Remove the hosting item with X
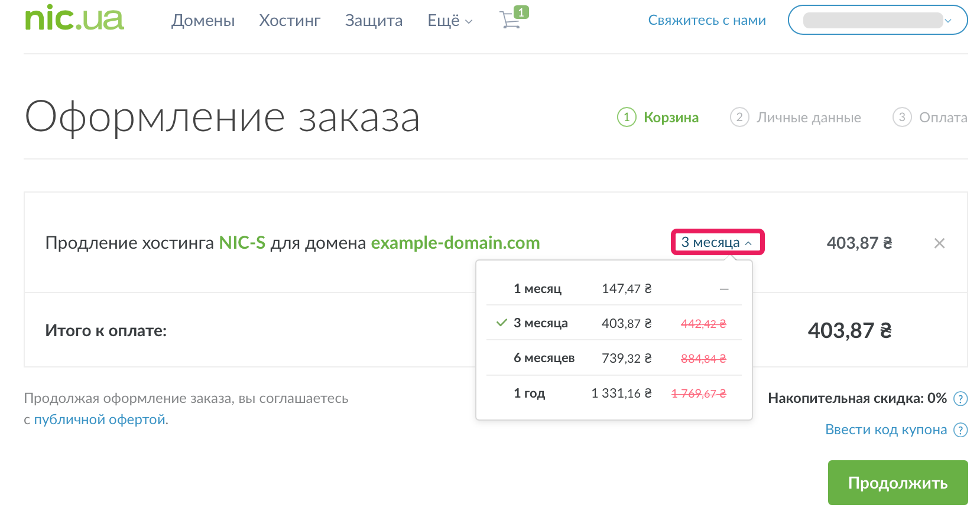Screen dimensions: 980x527 point(939,243)
